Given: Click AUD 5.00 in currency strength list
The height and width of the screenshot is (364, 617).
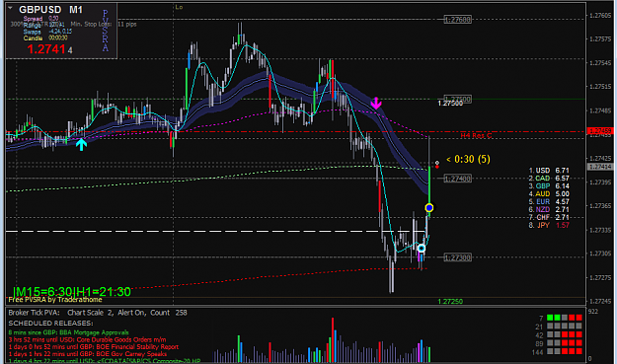Looking at the screenshot, I should (x=549, y=193).
